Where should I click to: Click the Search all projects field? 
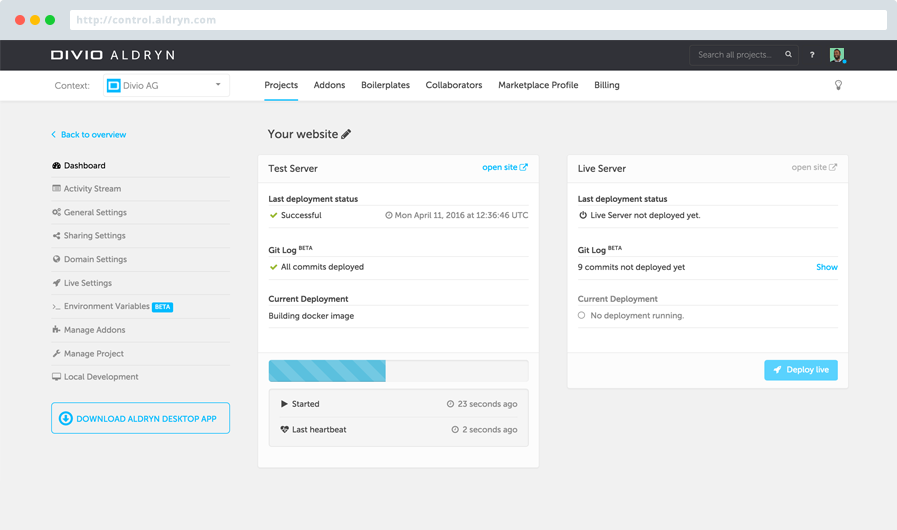(x=744, y=55)
